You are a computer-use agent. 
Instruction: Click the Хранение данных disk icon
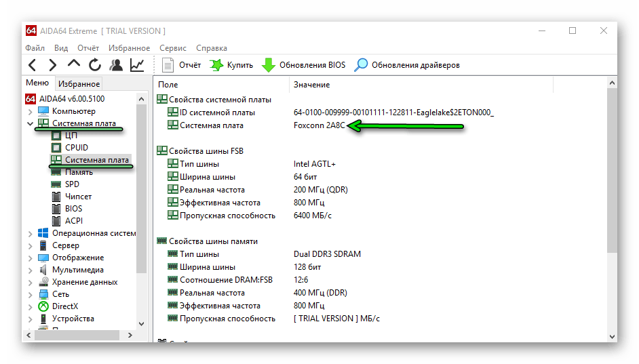point(43,282)
